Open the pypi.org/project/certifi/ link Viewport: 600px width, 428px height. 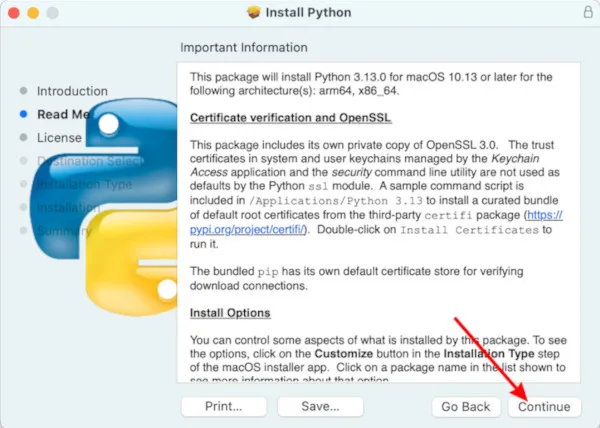pos(247,229)
